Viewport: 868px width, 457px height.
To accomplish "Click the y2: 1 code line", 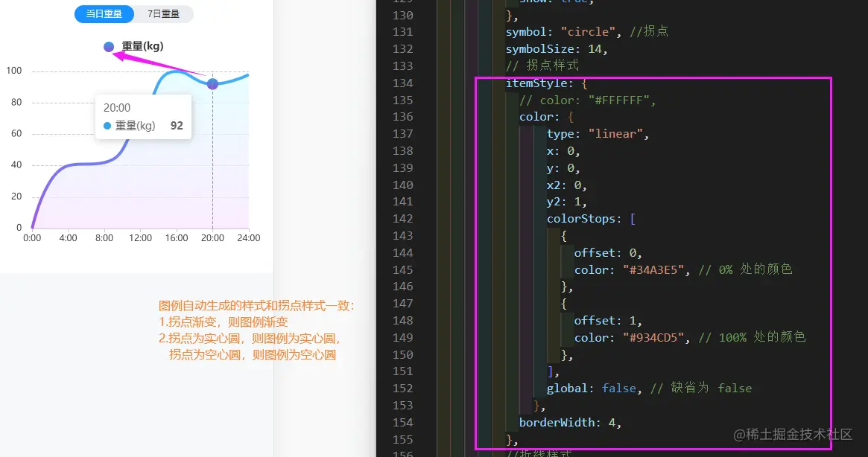I will click(567, 202).
